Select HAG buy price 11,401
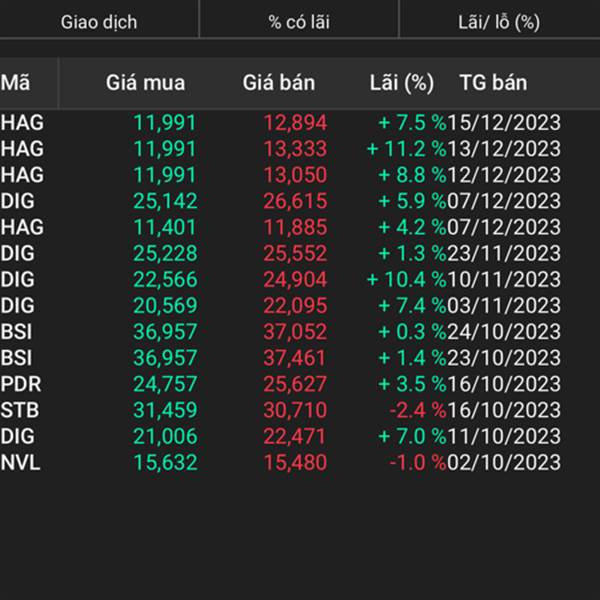Screen dimensions: 600x600 pos(165,227)
